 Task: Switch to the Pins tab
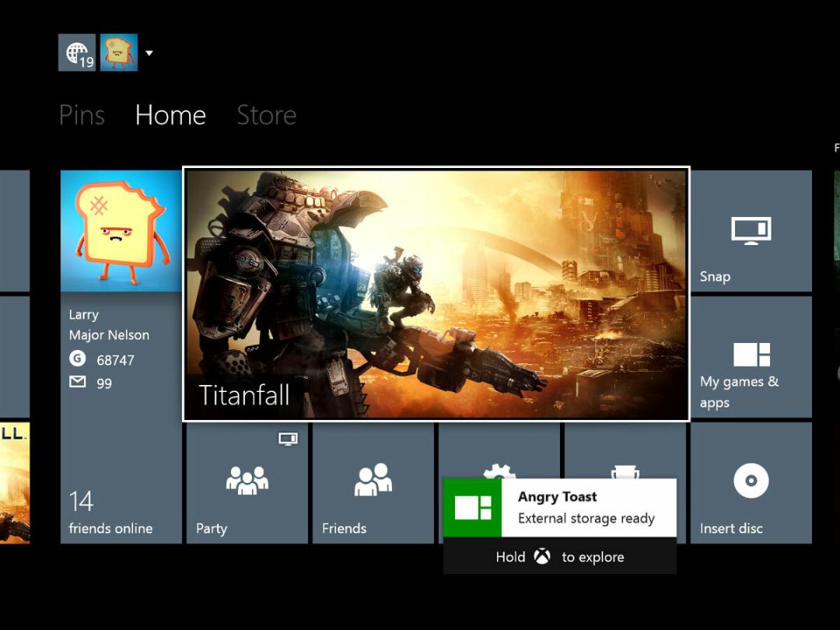point(82,114)
